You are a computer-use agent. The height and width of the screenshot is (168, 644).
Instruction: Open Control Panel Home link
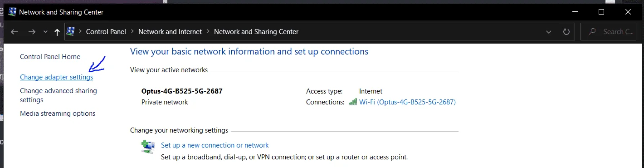coord(50,57)
